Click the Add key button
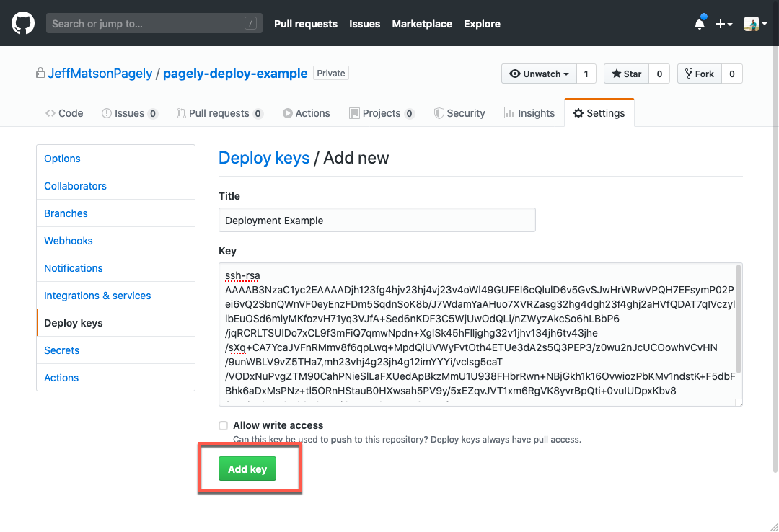Screen dimensions: 779x532 point(247,469)
